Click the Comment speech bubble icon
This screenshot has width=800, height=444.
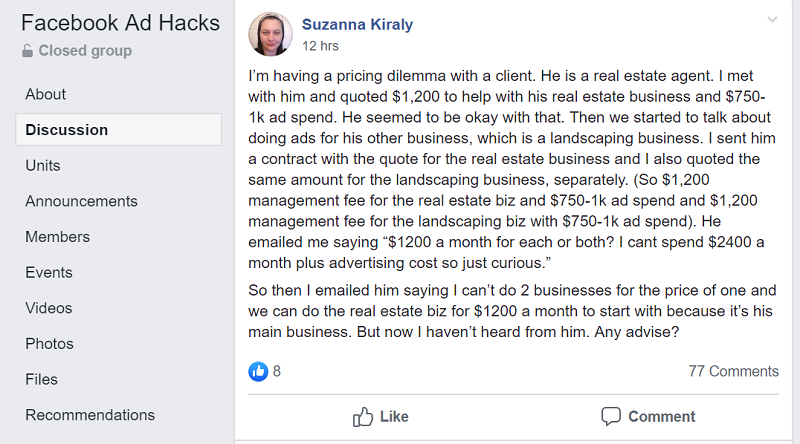(611, 416)
